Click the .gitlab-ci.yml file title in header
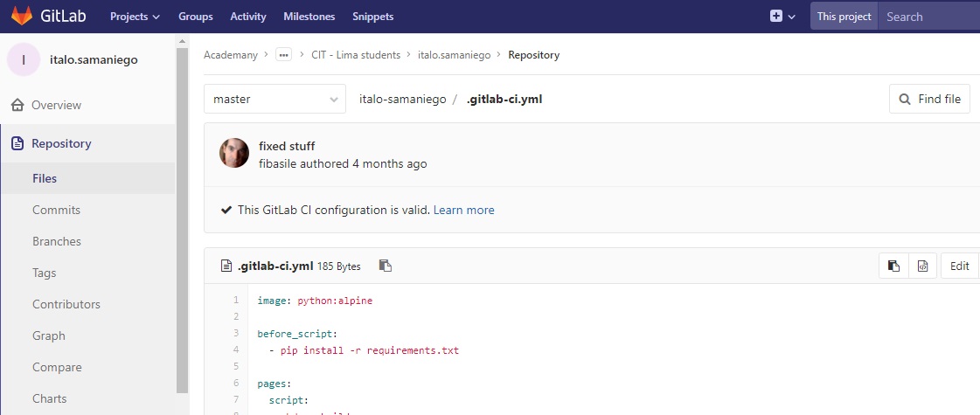The height and width of the screenshot is (415, 980). coord(275,266)
